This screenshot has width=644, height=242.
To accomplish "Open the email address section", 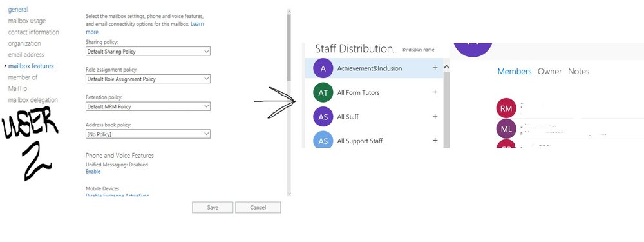I will click(x=26, y=55).
